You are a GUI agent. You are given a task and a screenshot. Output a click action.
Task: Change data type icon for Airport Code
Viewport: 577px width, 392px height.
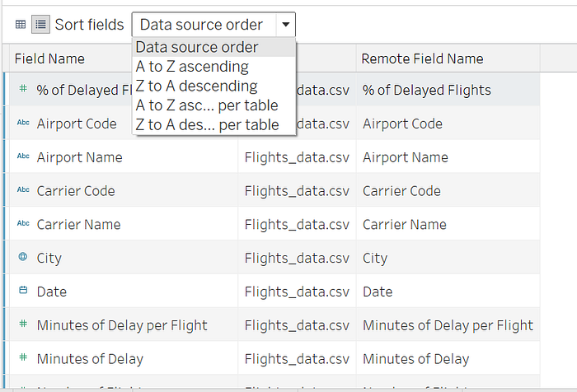click(x=23, y=123)
